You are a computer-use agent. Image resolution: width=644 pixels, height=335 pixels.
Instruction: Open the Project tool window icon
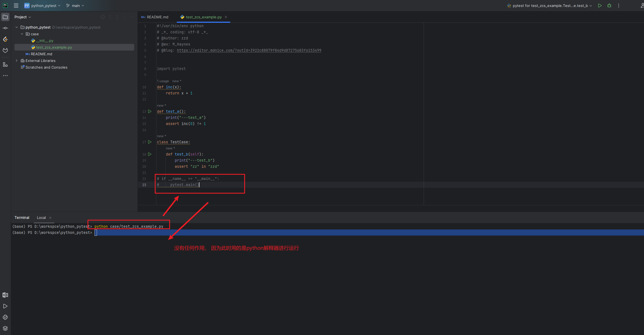point(5,17)
